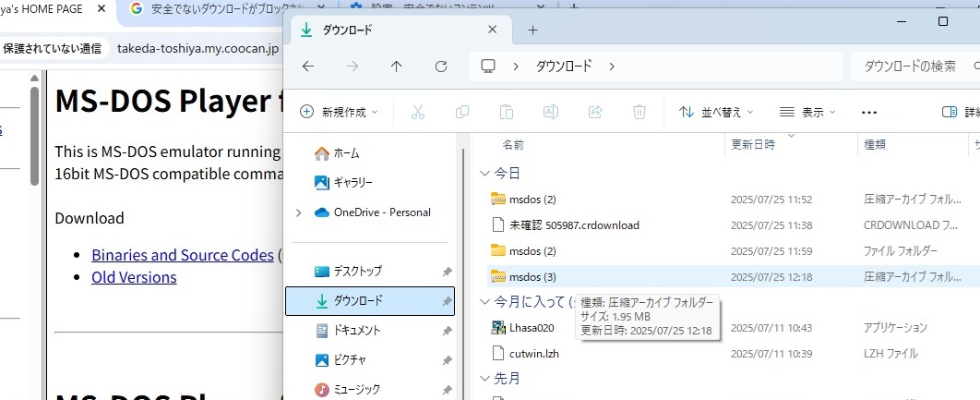Image resolution: width=980 pixels, height=400 pixels.
Task: Collapse the 今月に入って group
Action: (x=484, y=302)
